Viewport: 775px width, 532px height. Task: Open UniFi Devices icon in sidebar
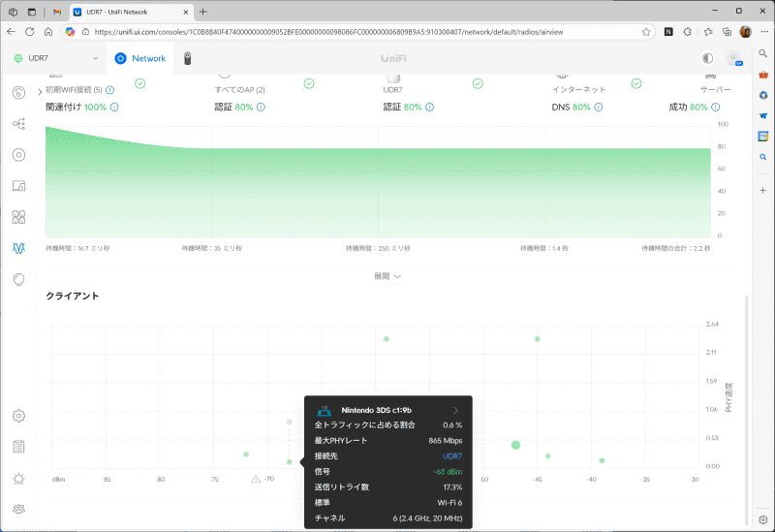coord(18,155)
